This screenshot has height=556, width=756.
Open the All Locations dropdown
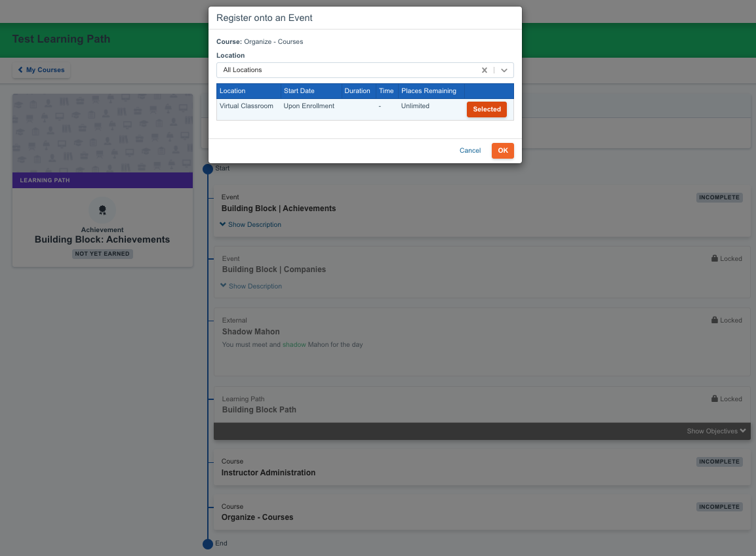click(x=504, y=69)
